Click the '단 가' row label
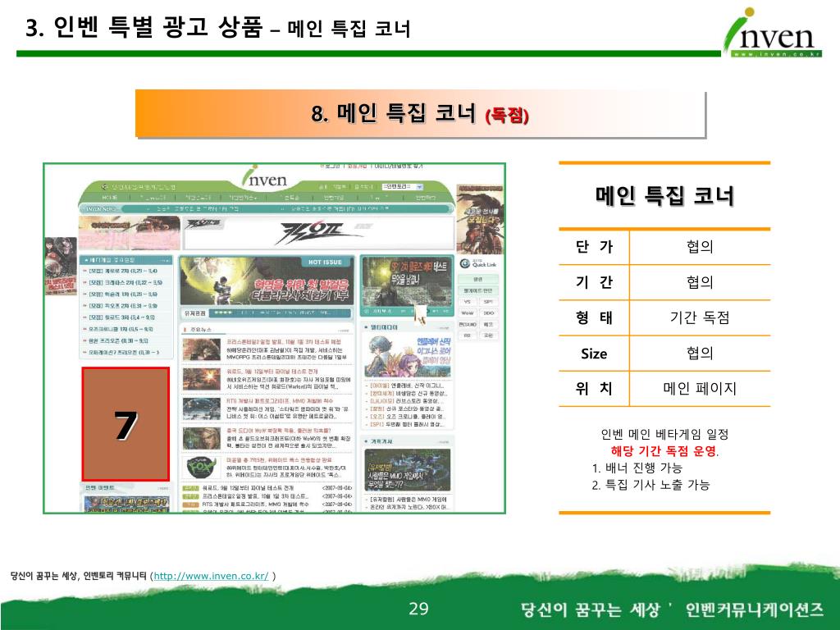This screenshot has height=630, width=840. pyautogui.click(x=594, y=246)
